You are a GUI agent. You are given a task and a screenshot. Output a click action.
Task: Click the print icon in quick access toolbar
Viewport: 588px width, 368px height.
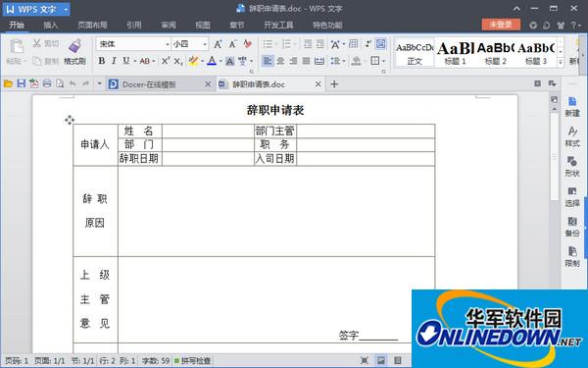[x=47, y=83]
